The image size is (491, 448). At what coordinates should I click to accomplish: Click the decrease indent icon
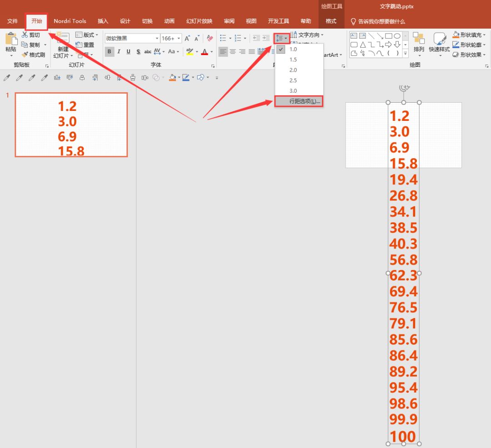point(256,38)
